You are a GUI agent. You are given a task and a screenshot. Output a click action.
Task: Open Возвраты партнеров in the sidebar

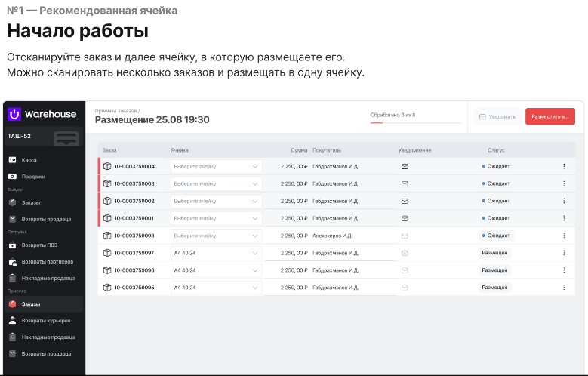[47, 262]
